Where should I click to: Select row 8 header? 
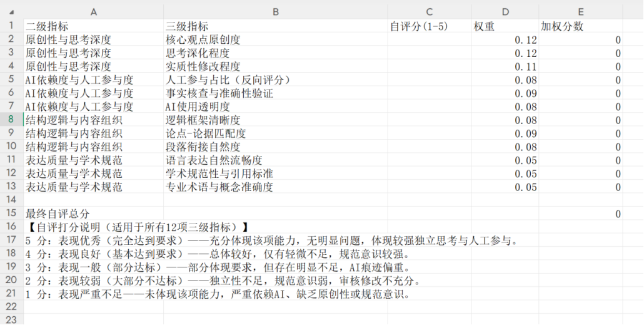pos(11,120)
